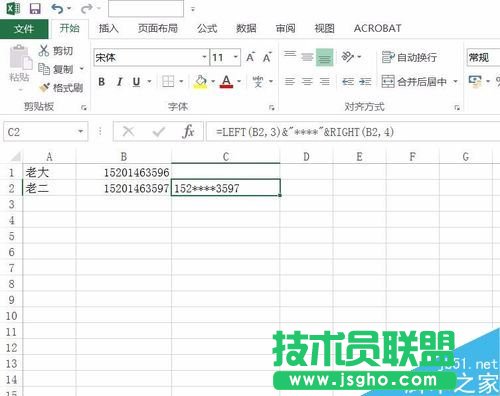This screenshot has height=396, width=500.
Task: Click the Decrease Indent icon
Action: tap(348, 81)
